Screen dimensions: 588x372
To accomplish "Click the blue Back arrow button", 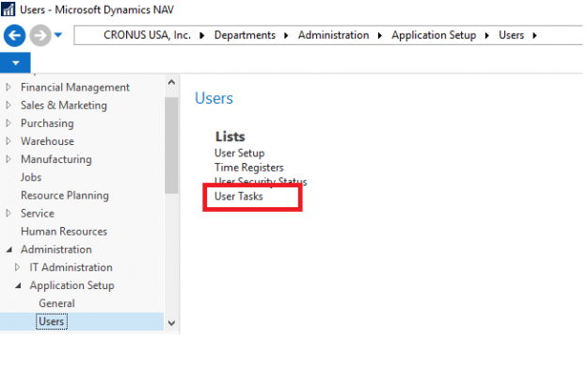I will [x=15, y=36].
